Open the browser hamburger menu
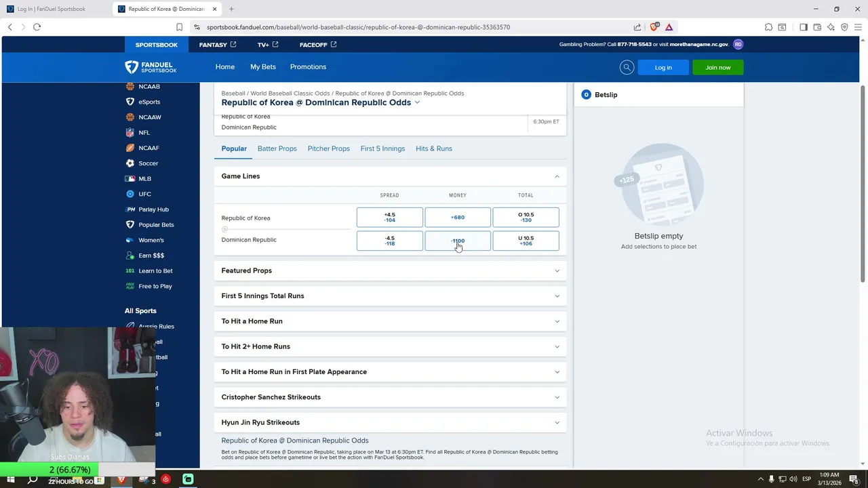Screen dimensions: 868x488 [858, 27]
